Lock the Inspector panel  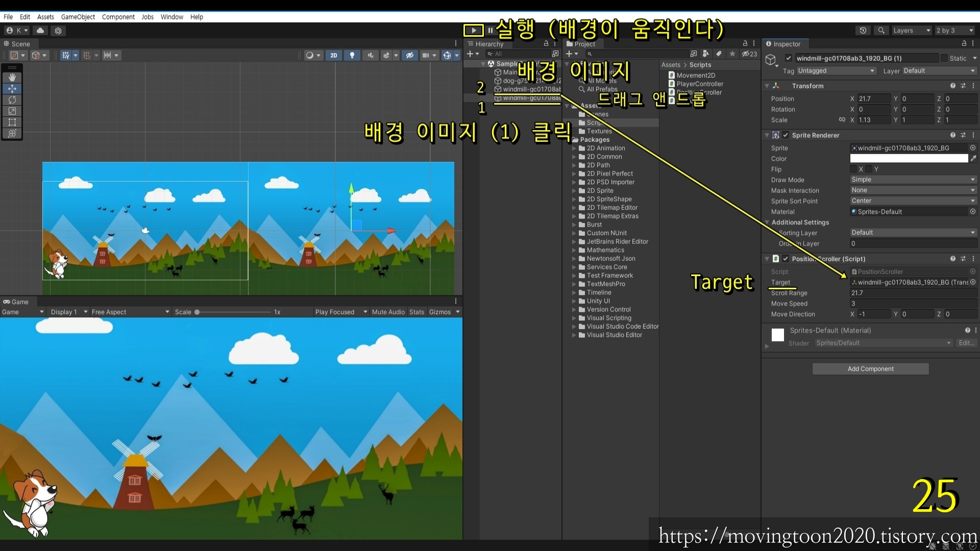(x=964, y=44)
